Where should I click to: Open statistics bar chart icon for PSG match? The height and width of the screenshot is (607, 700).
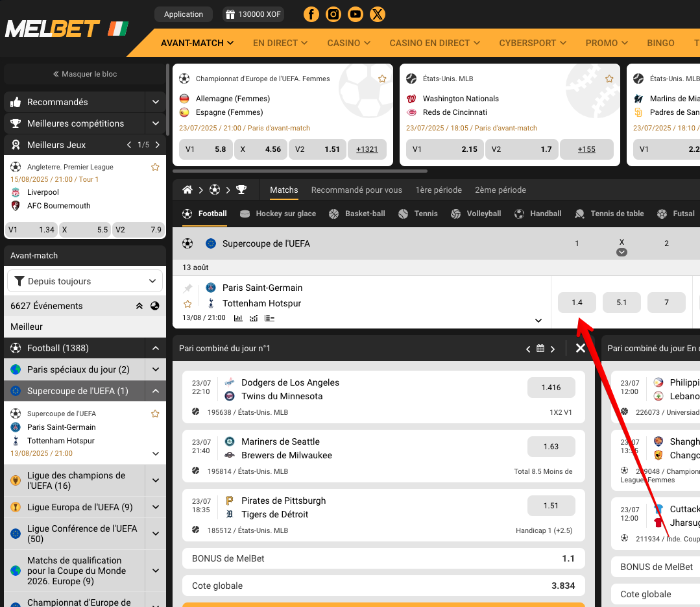click(238, 318)
